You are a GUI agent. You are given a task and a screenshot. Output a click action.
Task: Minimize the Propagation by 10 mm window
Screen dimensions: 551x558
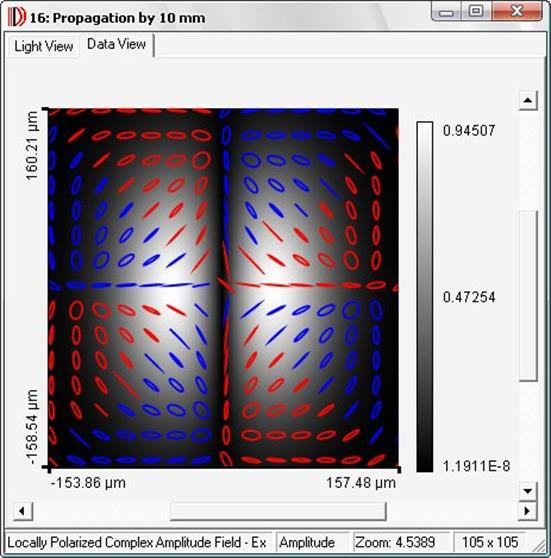coord(446,11)
